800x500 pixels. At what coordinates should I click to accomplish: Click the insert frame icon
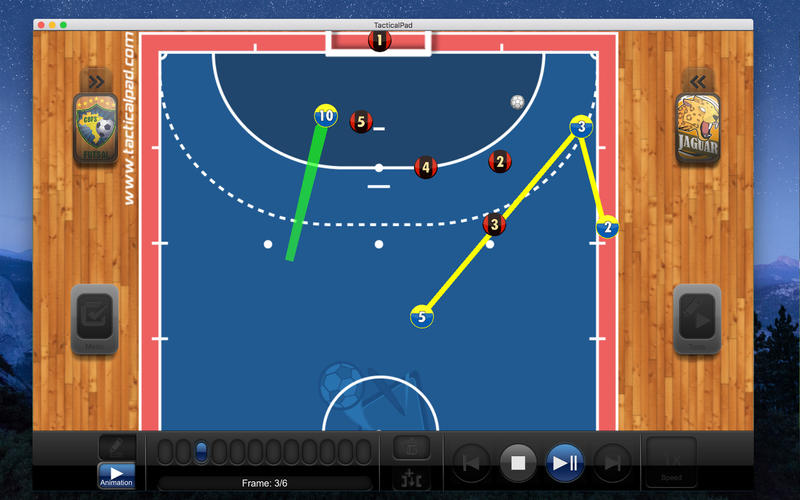point(411,479)
